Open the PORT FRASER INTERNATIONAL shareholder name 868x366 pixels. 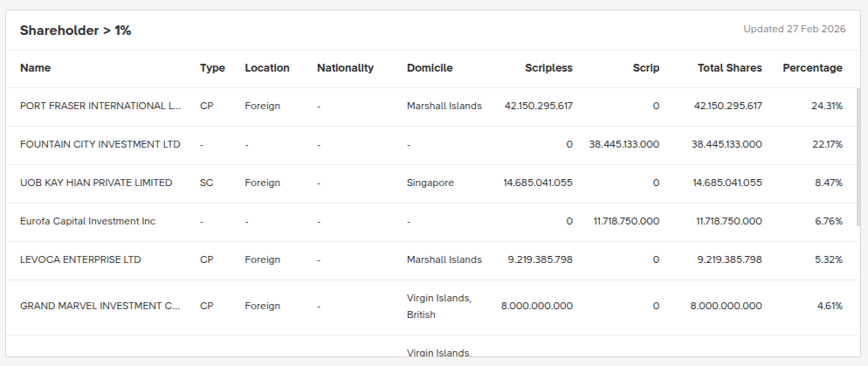tap(100, 107)
